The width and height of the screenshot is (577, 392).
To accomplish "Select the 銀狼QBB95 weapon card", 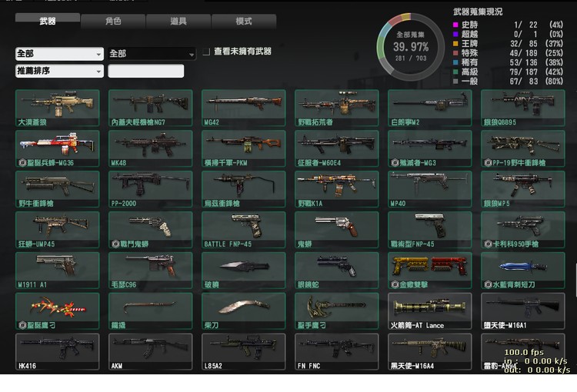I will 523,108.
